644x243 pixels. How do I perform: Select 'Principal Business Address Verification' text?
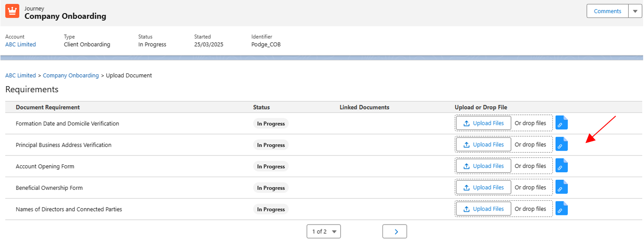(x=64, y=145)
